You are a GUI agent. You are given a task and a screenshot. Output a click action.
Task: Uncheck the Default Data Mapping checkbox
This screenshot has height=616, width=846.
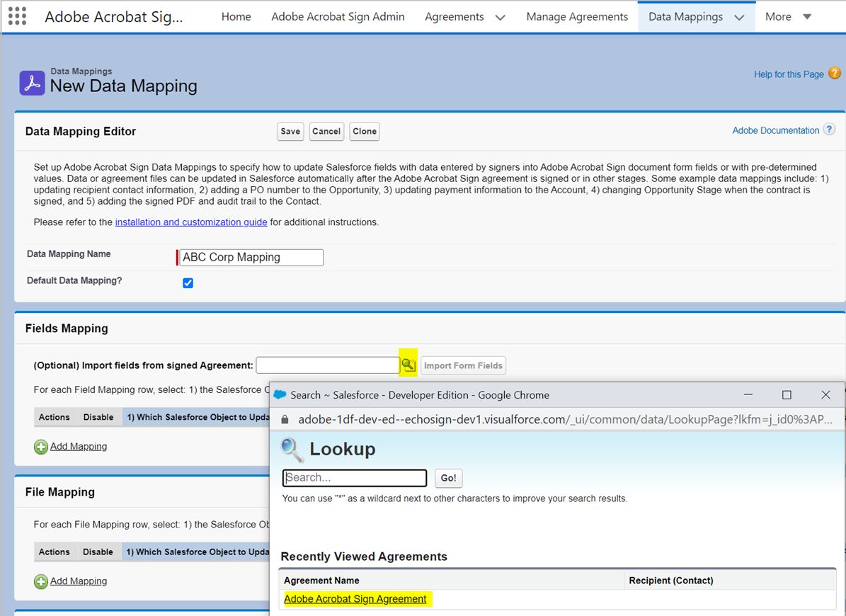point(188,283)
